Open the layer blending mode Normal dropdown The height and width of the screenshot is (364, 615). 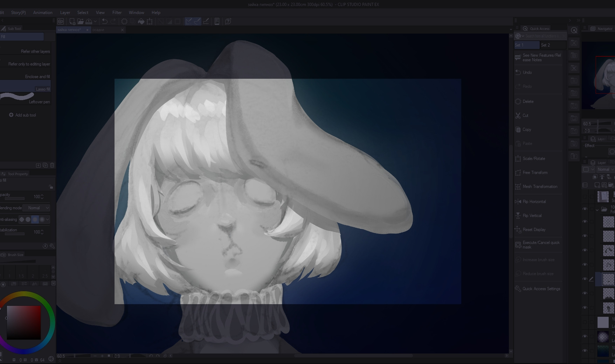605,169
